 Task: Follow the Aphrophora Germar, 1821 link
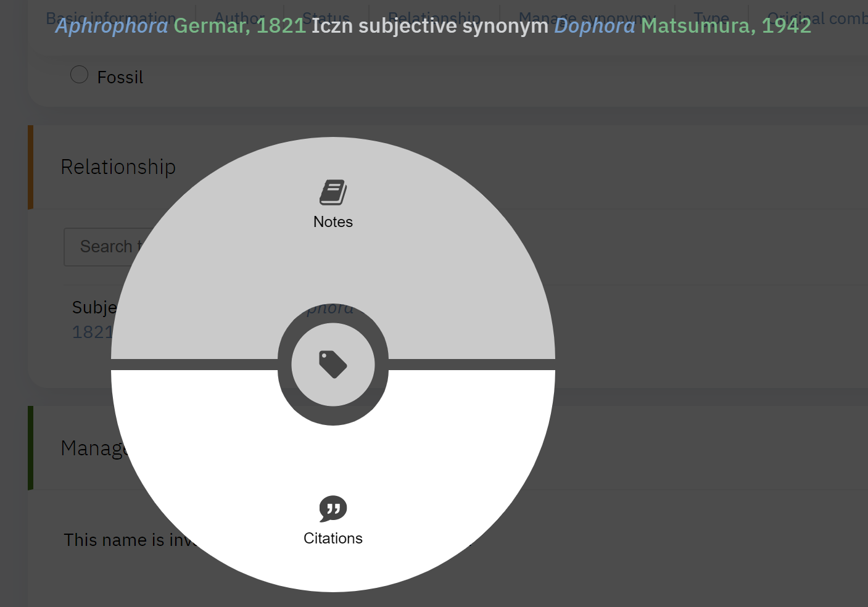pyautogui.click(x=180, y=26)
